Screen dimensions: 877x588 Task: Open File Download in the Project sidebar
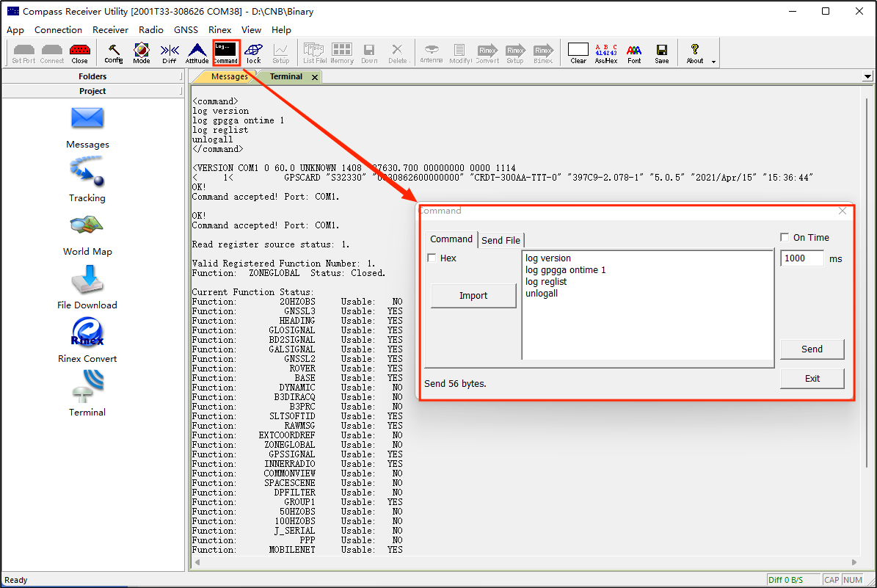click(x=87, y=288)
